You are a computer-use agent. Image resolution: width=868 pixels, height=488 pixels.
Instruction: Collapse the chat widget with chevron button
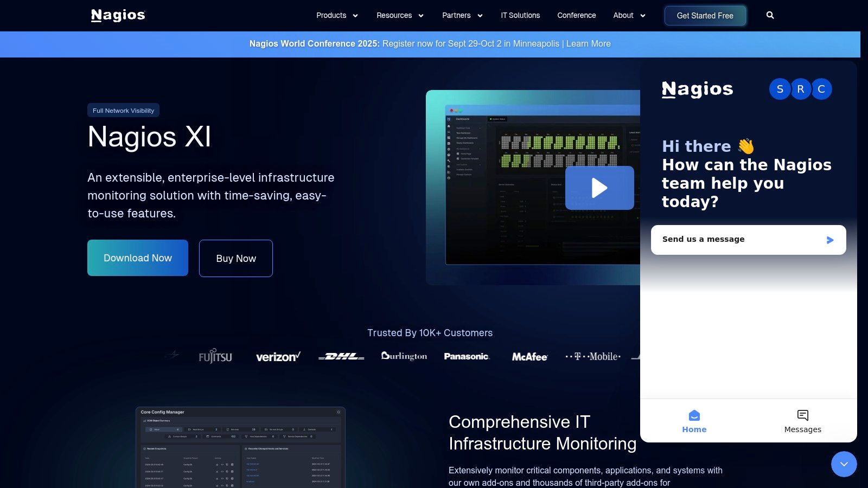[844, 464]
